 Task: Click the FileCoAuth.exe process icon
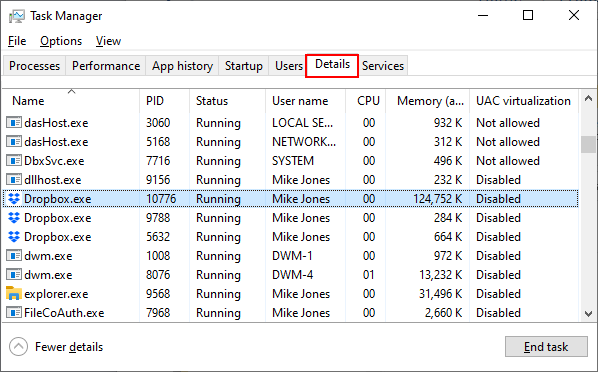coord(14,313)
